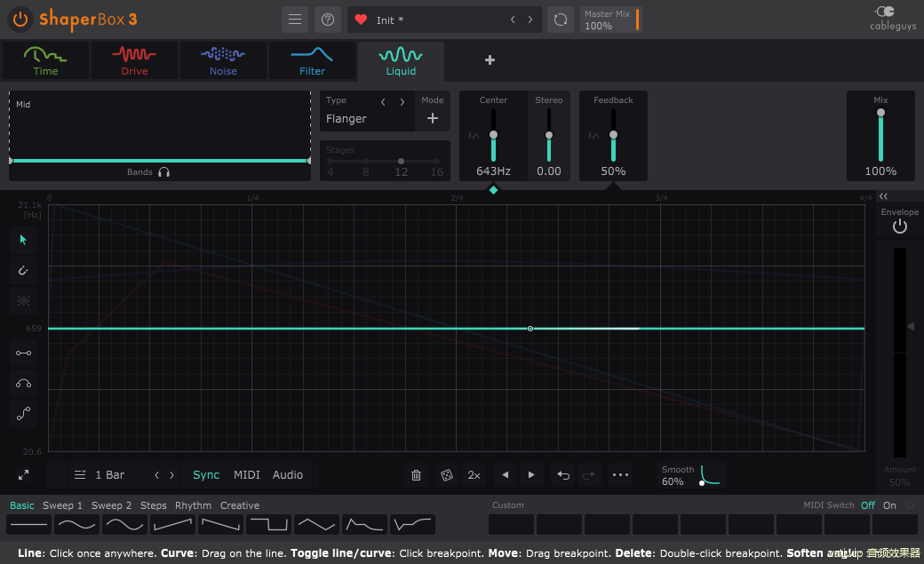Open the help question mark
The image size is (924, 564).
click(328, 20)
